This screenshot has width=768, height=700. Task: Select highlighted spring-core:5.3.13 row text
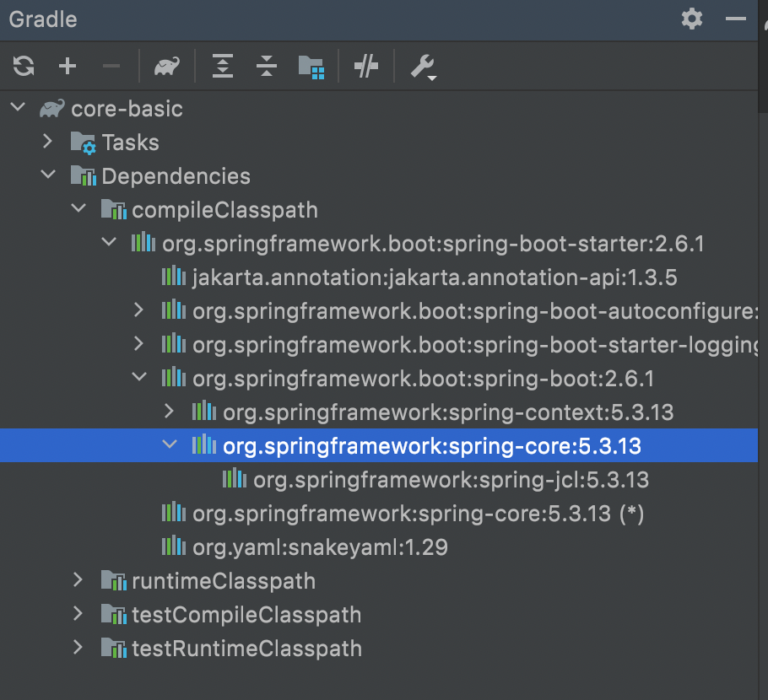431,447
